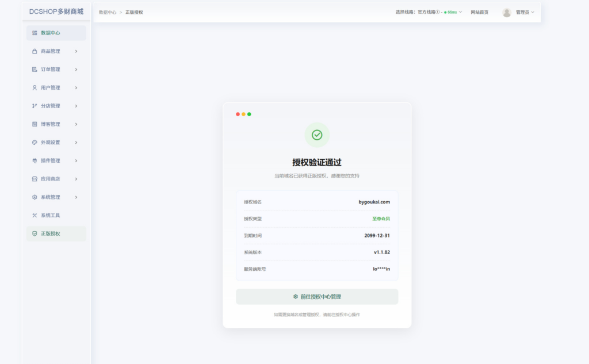Click the admin avatar picture

click(507, 13)
